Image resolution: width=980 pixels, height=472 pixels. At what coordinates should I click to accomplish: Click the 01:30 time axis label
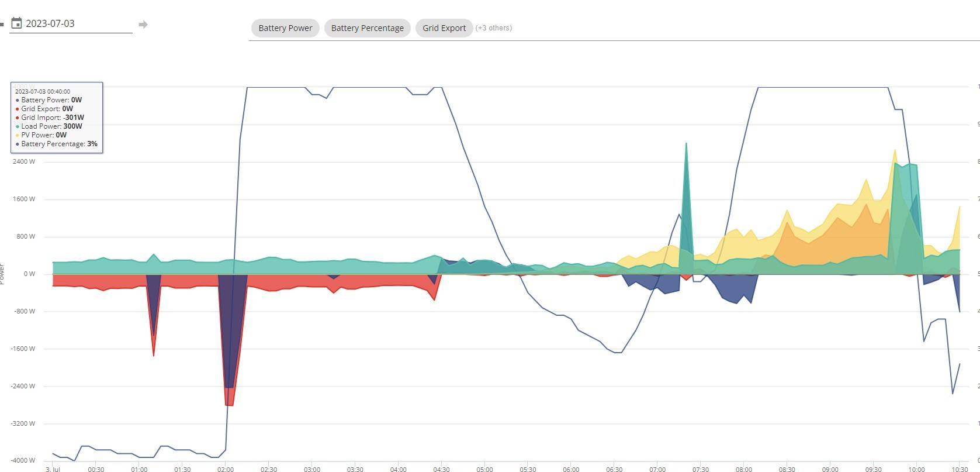pos(182,469)
